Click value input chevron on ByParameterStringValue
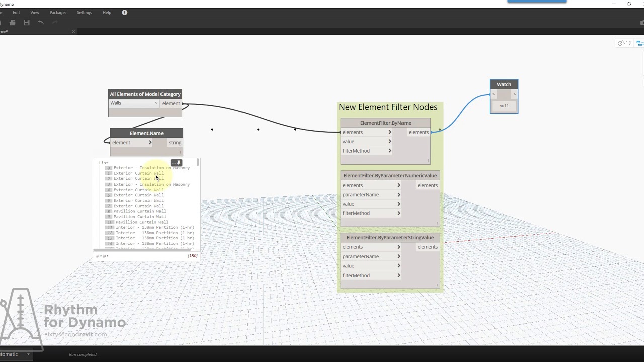 [399, 266]
